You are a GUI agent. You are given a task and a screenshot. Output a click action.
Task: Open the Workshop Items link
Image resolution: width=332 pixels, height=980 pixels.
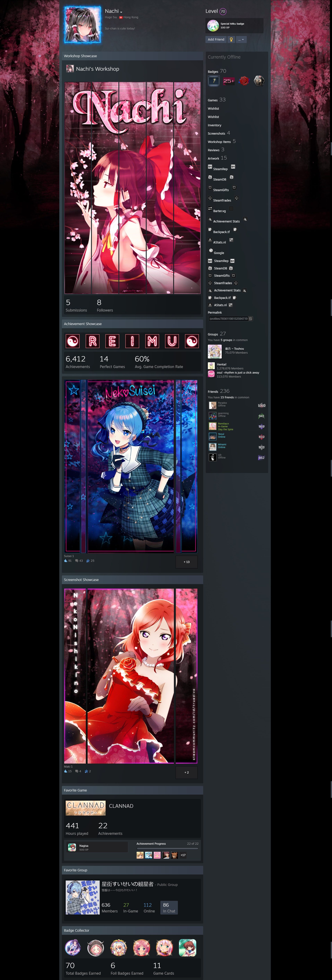pyautogui.click(x=219, y=142)
